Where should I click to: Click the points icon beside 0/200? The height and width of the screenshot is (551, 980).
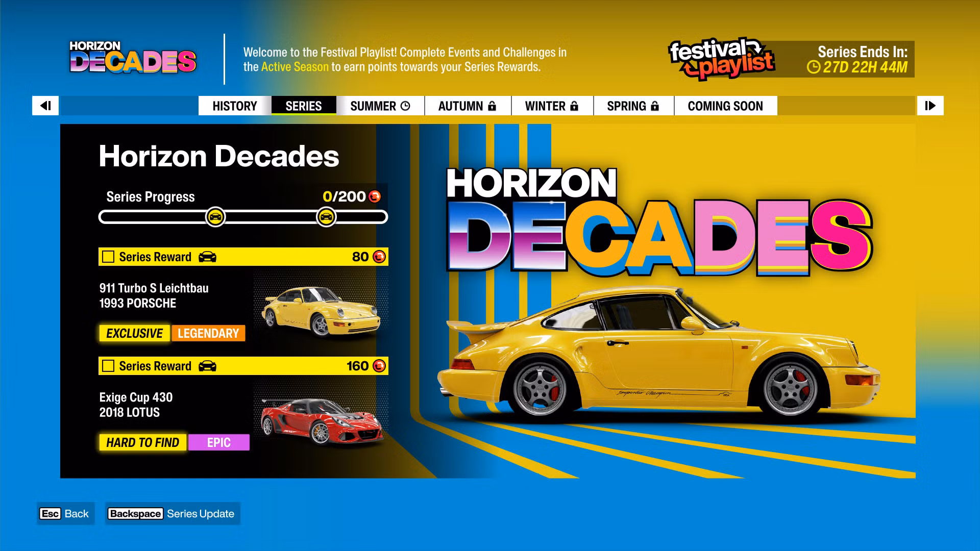tap(375, 196)
